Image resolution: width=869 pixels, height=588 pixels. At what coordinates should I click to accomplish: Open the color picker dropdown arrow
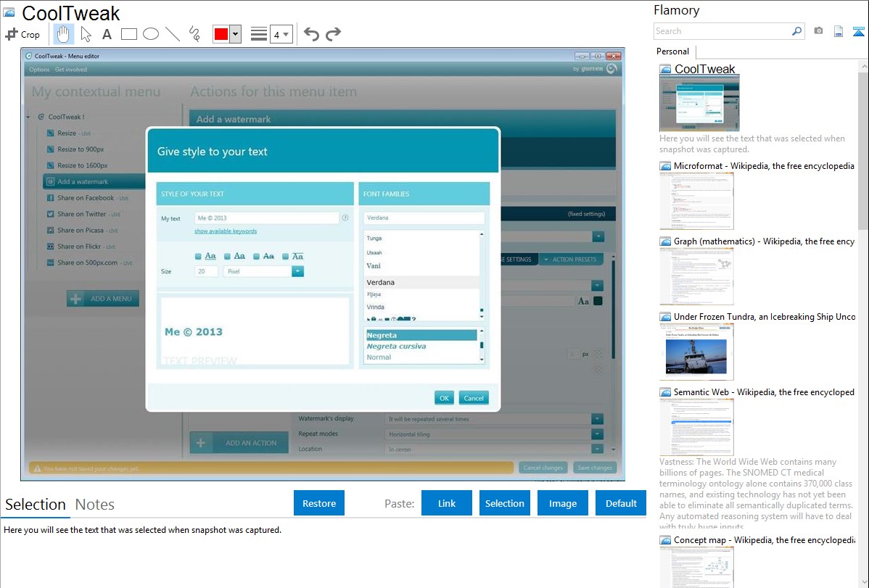pyautogui.click(x=236, y=34)
